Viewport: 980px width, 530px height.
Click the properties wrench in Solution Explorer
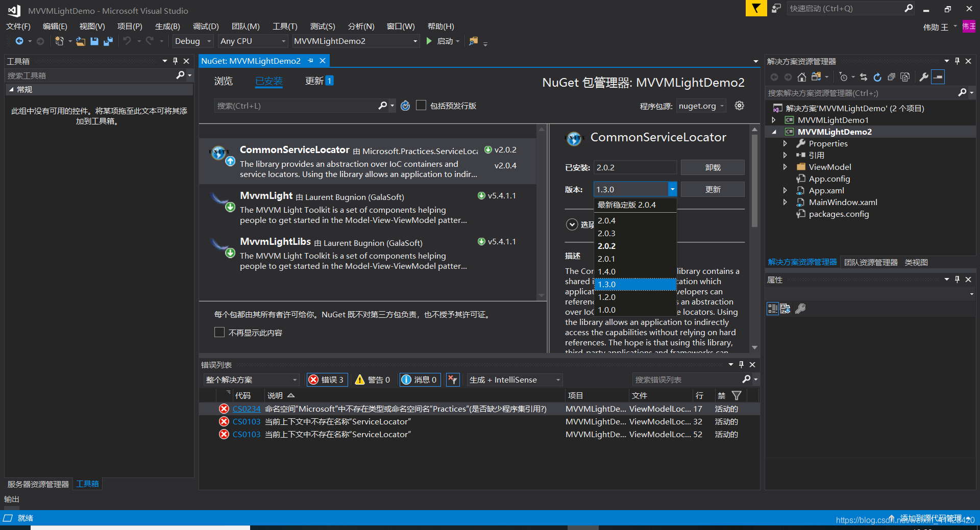[x=924, y=77]
